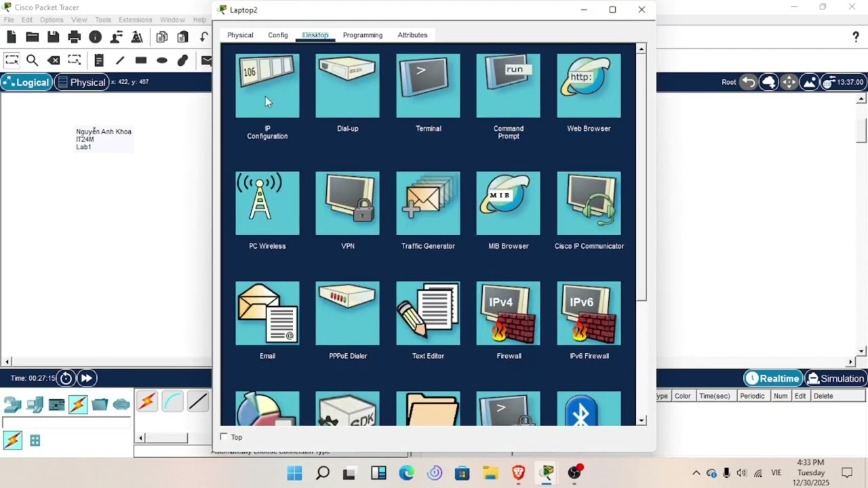Click the Delete button in PDU panel
The image size is (868, 488).
click(823, 396)
